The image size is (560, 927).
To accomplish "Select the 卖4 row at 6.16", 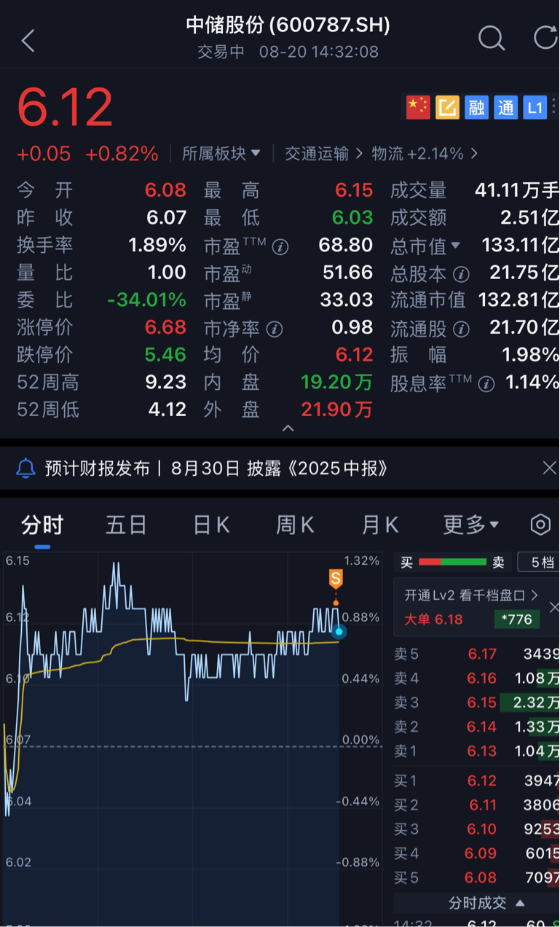I will click(x=476, y=678).
